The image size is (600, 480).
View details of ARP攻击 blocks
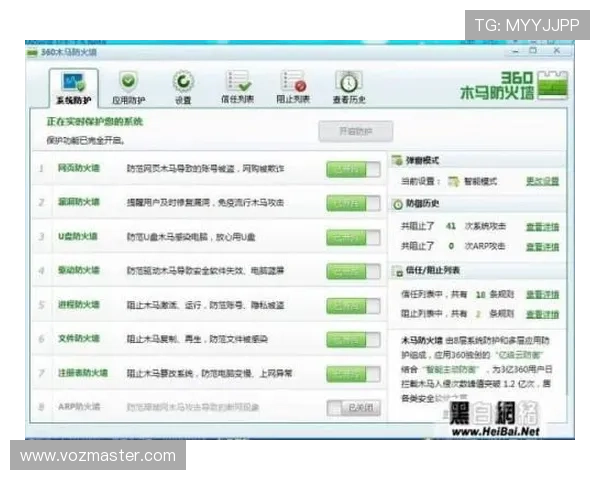click(542, 247)
